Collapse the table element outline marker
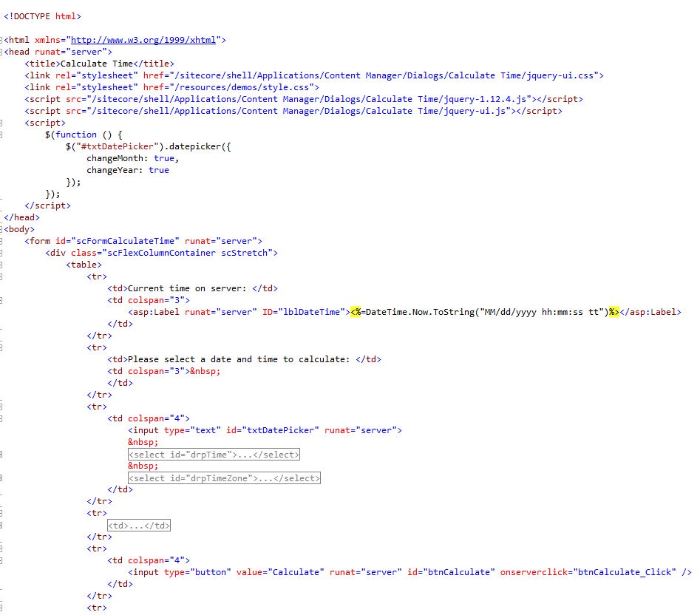The width and height of the screenshot is (700, 615). (x=1, y=265)
